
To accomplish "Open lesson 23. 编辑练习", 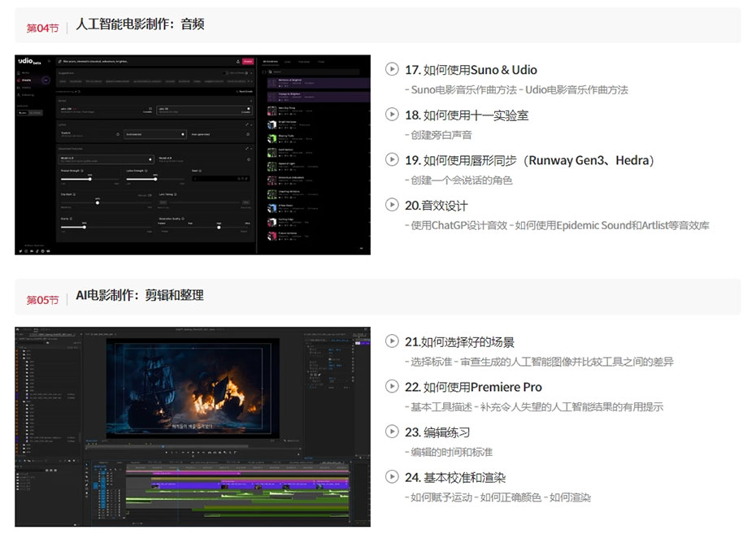I will click(437, 432).
